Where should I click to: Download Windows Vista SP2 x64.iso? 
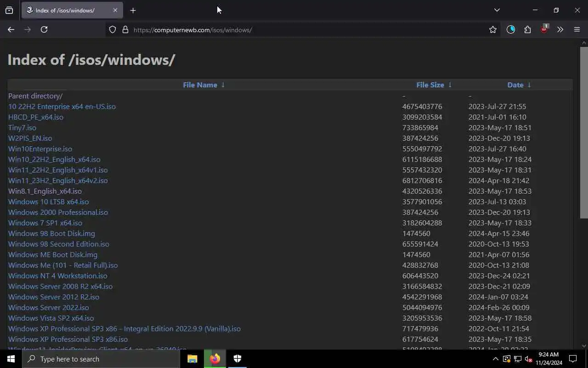pyautogui.click(x=51, y=318)
